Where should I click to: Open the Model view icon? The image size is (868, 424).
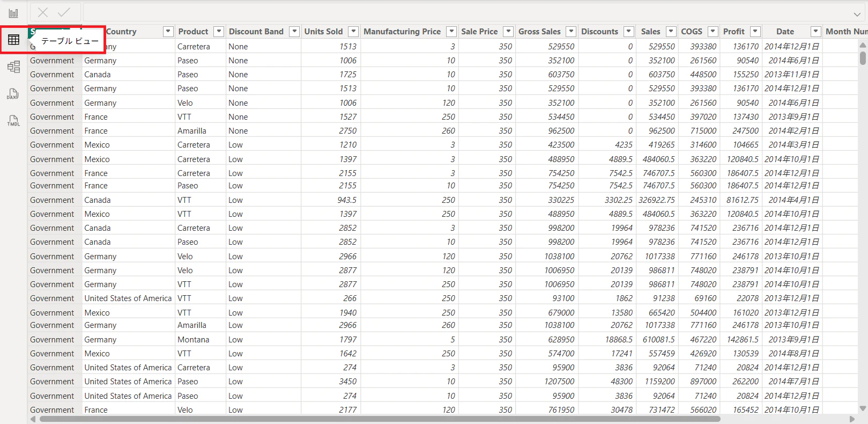coord(13,67)
